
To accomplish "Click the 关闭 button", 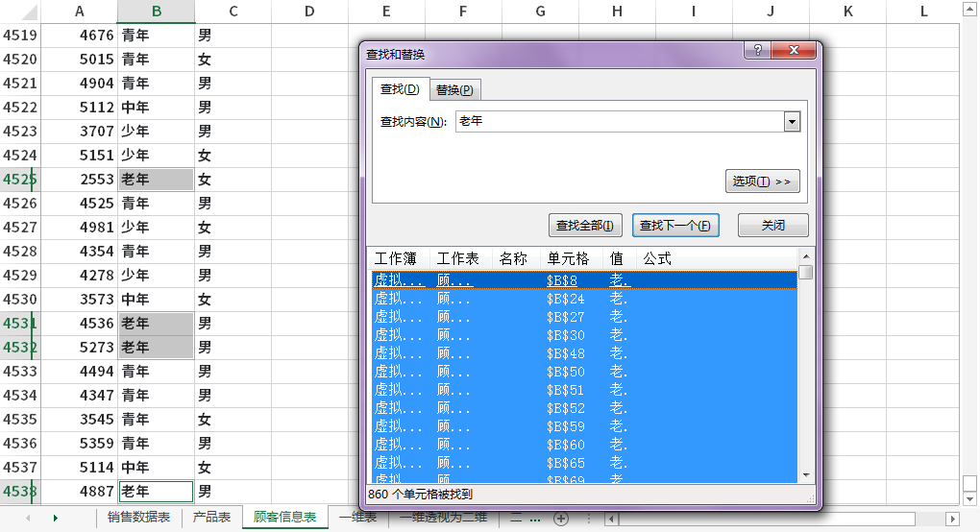I will pyautogui.click(x=773, y=226).
